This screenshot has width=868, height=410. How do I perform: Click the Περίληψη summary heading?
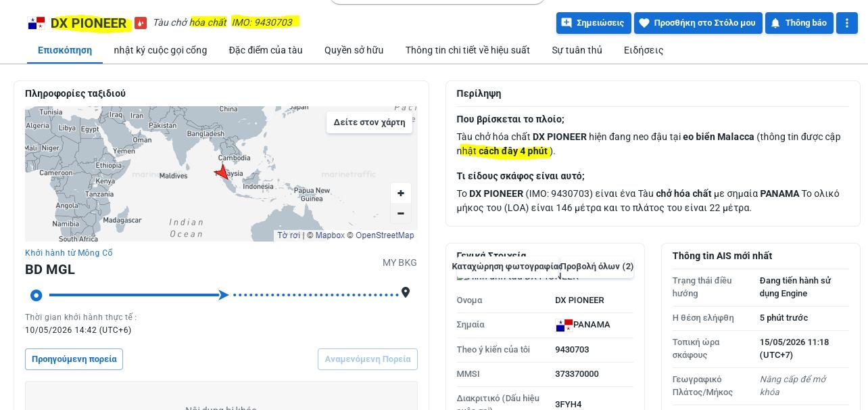479,93
